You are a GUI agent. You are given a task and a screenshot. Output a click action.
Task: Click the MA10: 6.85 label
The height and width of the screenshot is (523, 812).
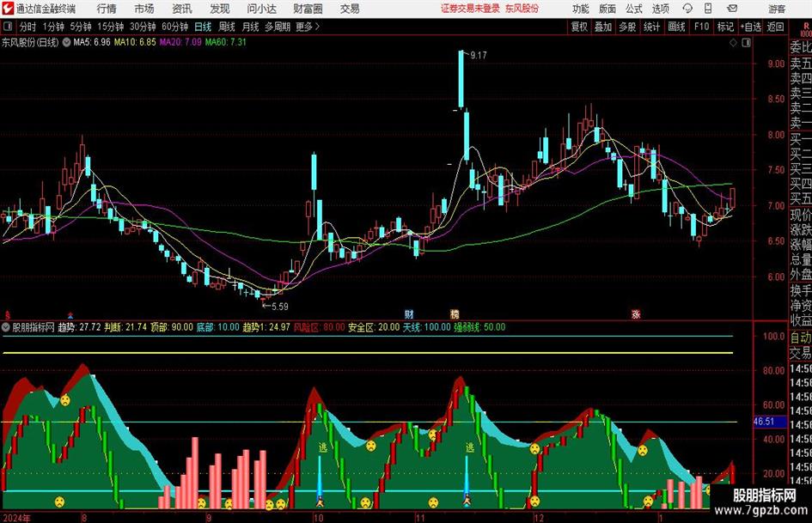(x=135, y=42)
